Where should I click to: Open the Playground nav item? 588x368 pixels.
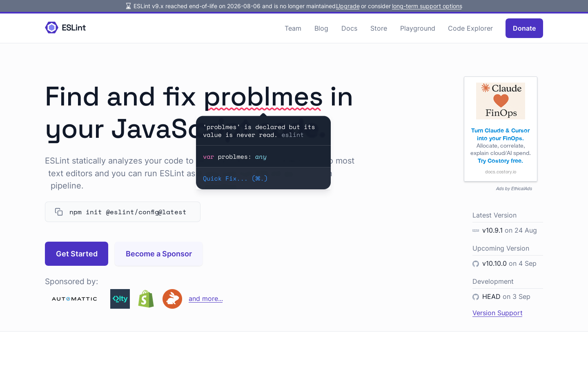coord(418,28)
